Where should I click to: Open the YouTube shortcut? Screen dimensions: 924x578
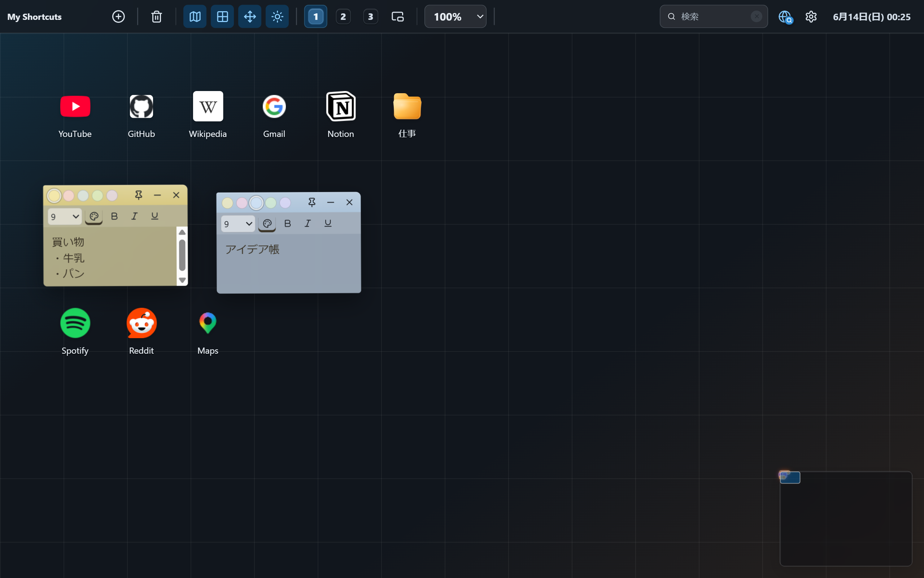(x=75, y=107)
